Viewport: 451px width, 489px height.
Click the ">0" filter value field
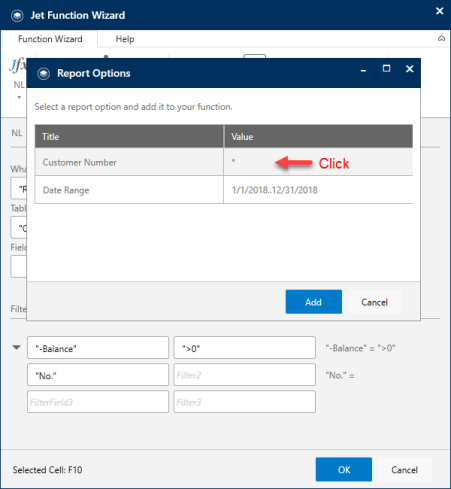[245, 348]
